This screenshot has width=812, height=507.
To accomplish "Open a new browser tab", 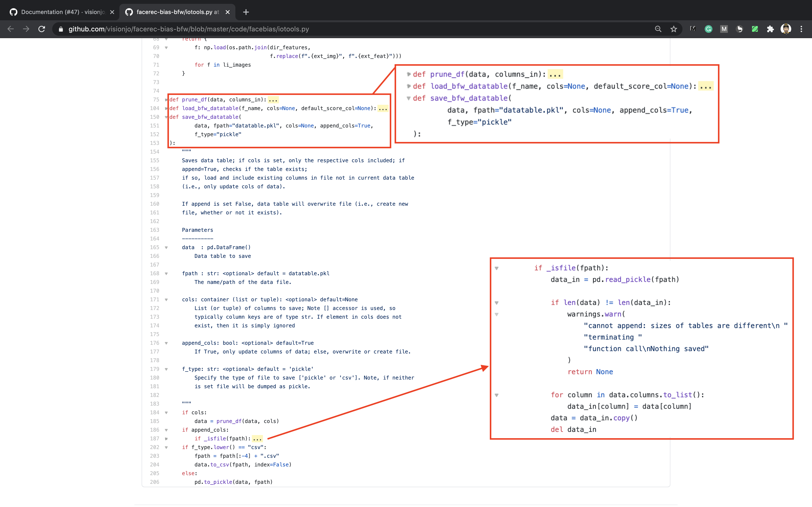I will point(246,12).
